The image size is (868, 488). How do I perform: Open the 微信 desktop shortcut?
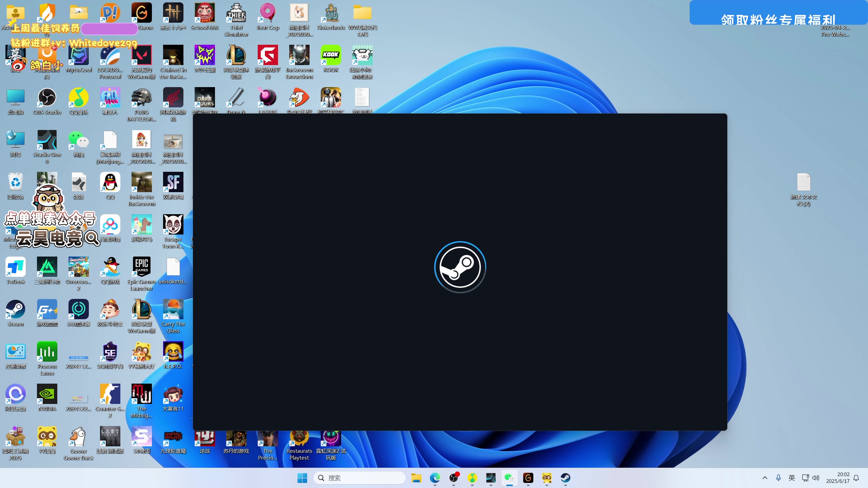point(79,143)
